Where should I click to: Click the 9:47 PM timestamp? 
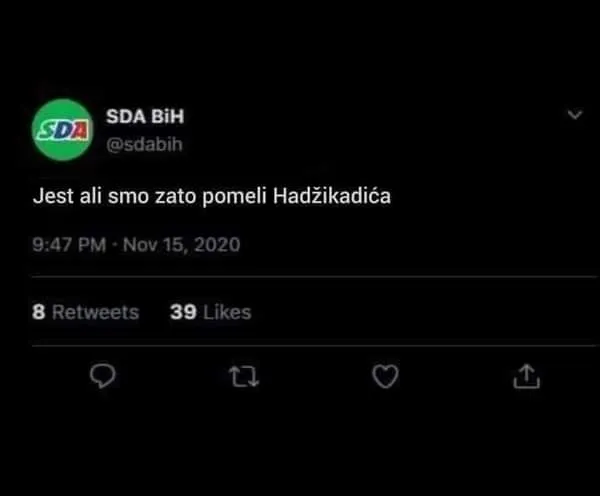click(69, 244)
